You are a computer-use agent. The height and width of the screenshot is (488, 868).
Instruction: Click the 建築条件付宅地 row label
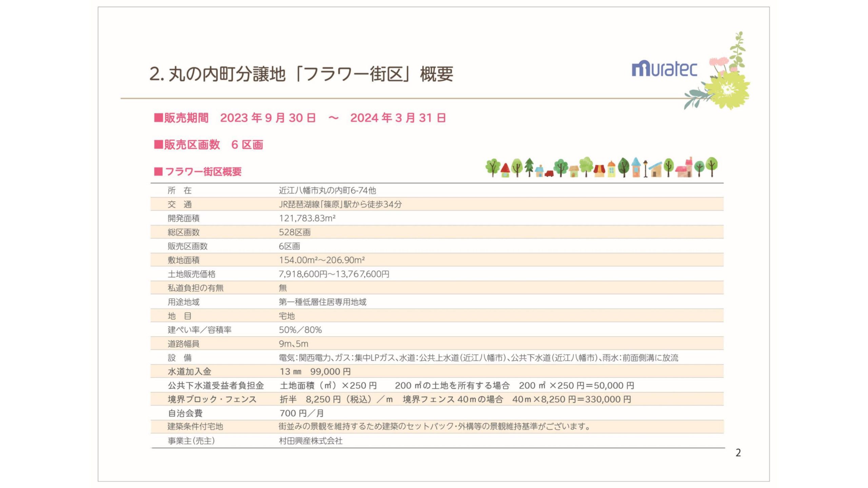195,426
